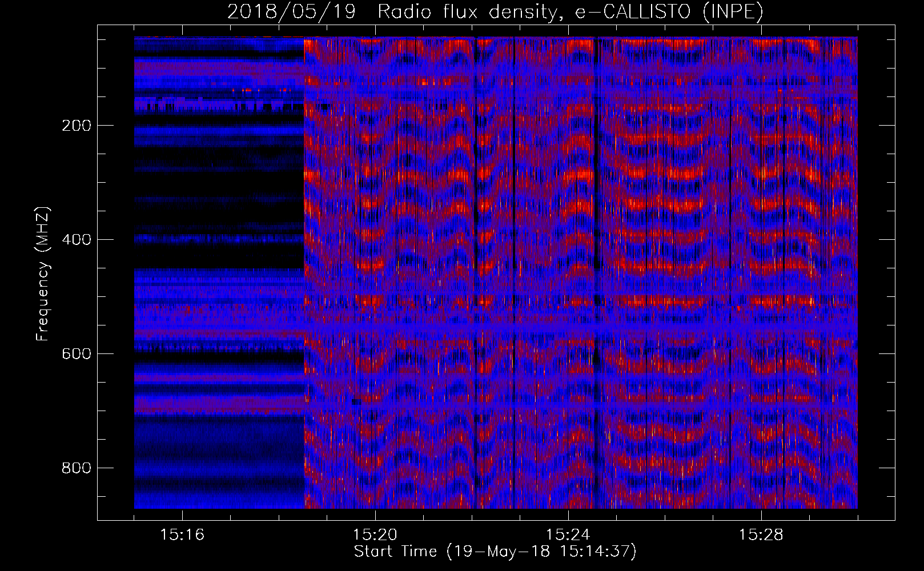Click the 15:16 time tick label

click(182, 535)
